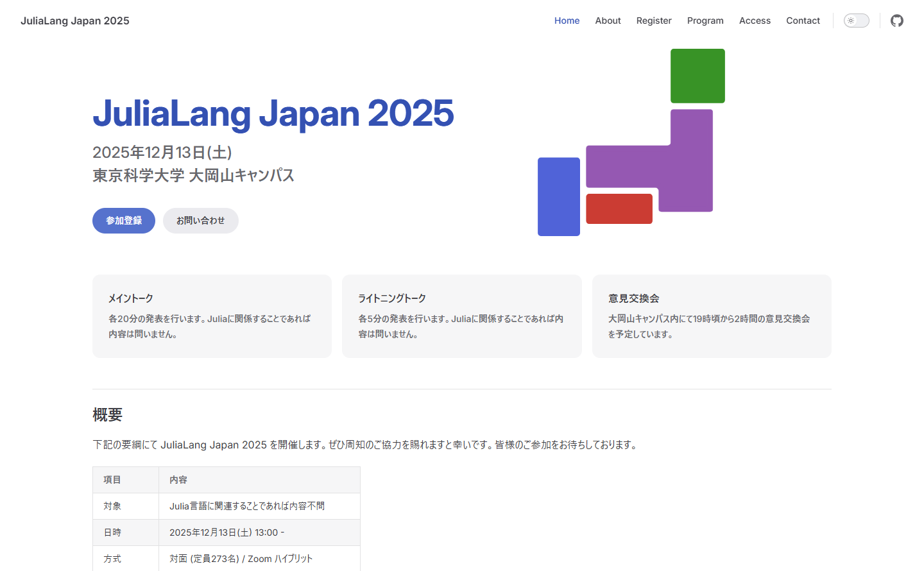The width and height of the screenshot is (924, 571).
Task: Select the 2025年12月13日(土) 13:00 table cell
Action: point(259,533)
